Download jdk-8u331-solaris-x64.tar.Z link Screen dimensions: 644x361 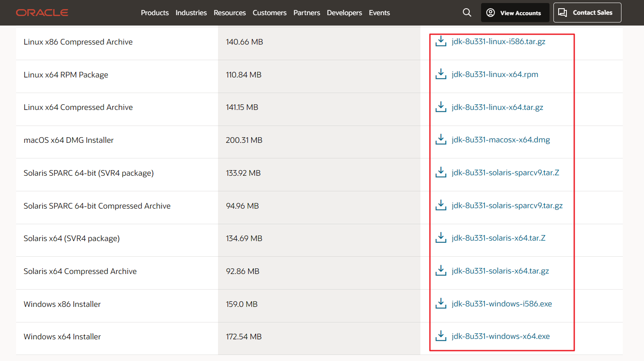pos(498,238)
